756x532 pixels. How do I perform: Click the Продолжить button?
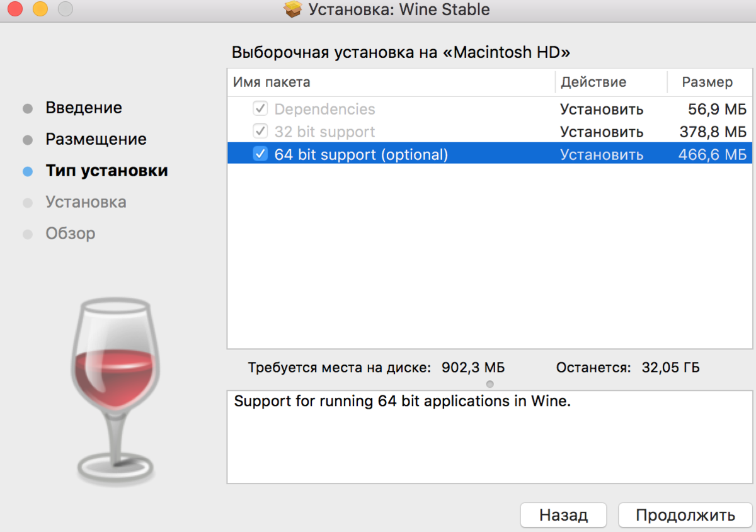[x=685, y=515]
